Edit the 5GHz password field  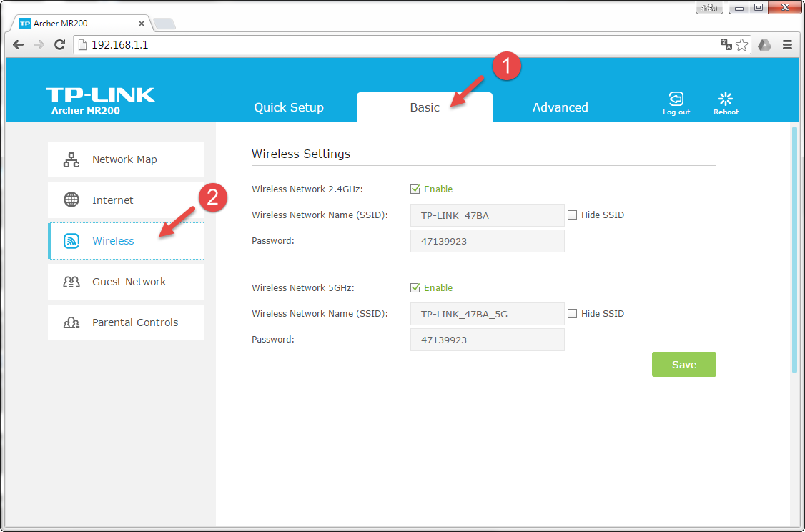point(487,340)
